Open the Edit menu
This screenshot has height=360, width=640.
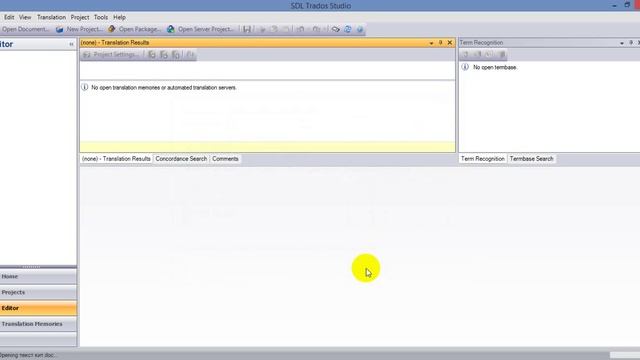tap(9, 17)
